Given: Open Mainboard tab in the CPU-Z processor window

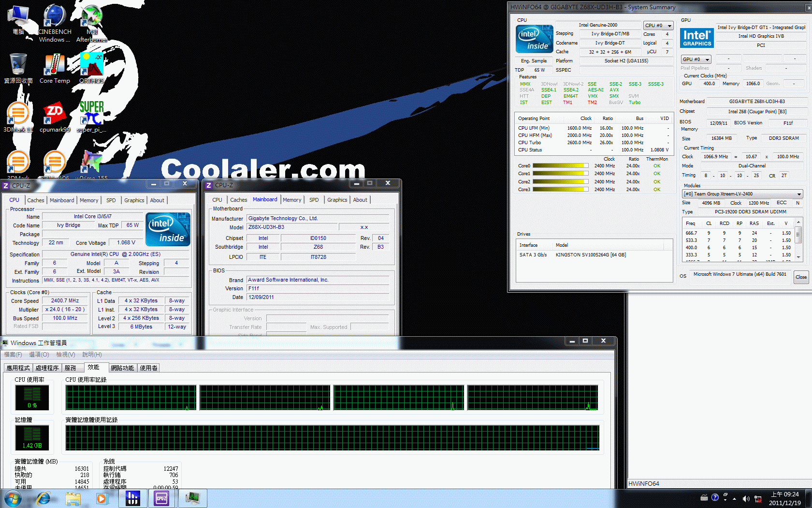Looking at the screenshot, I should point(62,200).
